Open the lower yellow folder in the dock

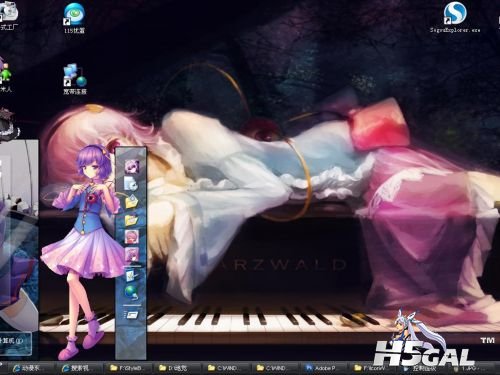tap(131, 219)
